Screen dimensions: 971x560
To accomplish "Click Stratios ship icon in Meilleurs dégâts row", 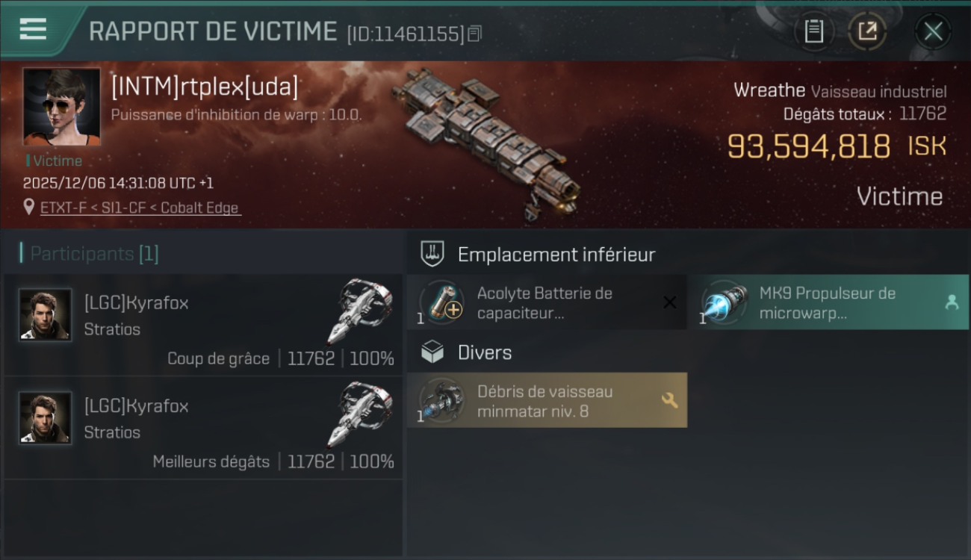I will click(x=360, y=414).
